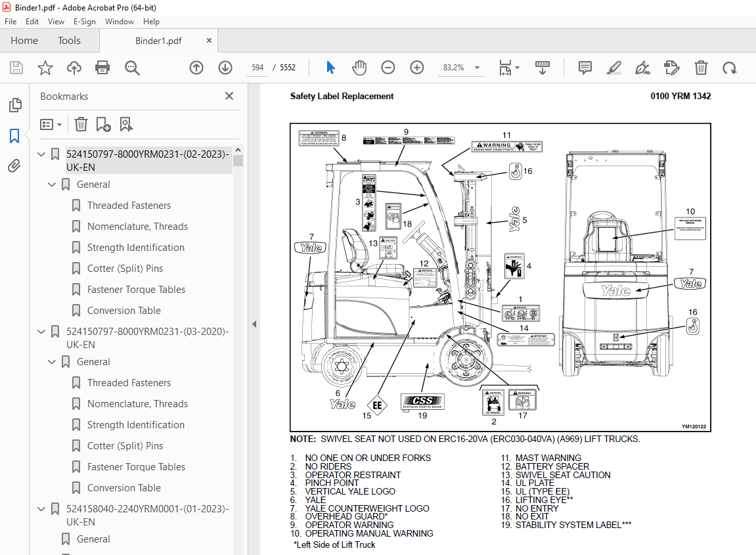The width and height of the screenshot is (756, 555).
Task: Collapse the first General bookmark group
Action: (x=52, y=185)
